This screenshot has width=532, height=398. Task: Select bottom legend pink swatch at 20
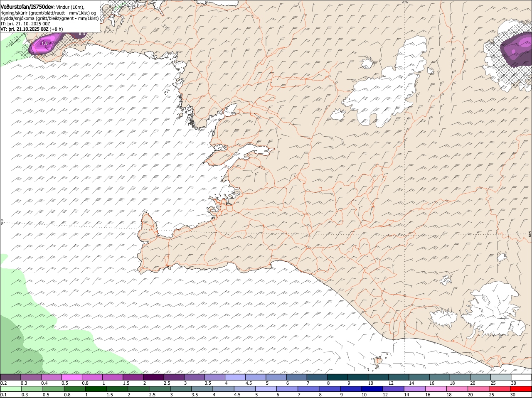pos(478,389)
